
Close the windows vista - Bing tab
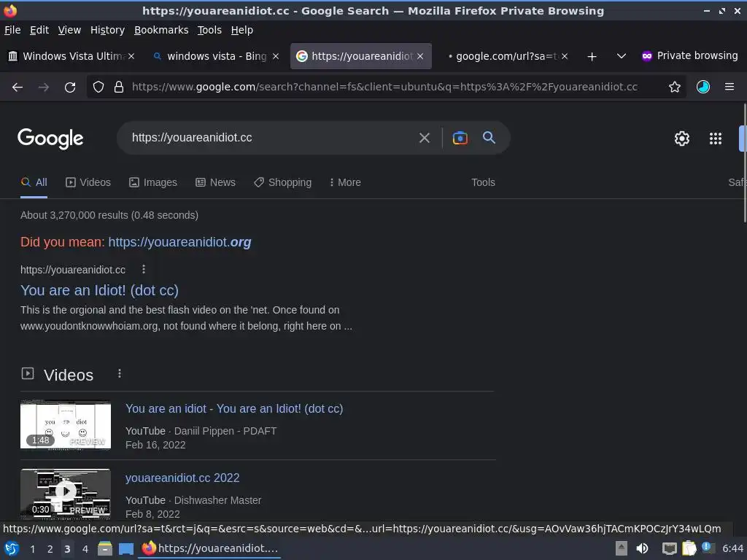tap(275, 56)
